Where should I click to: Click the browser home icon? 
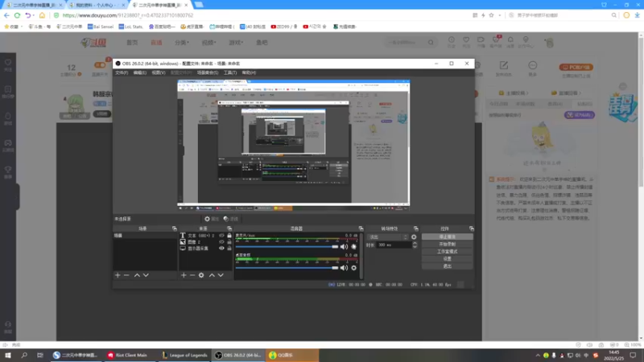click(x=42, y=15)
